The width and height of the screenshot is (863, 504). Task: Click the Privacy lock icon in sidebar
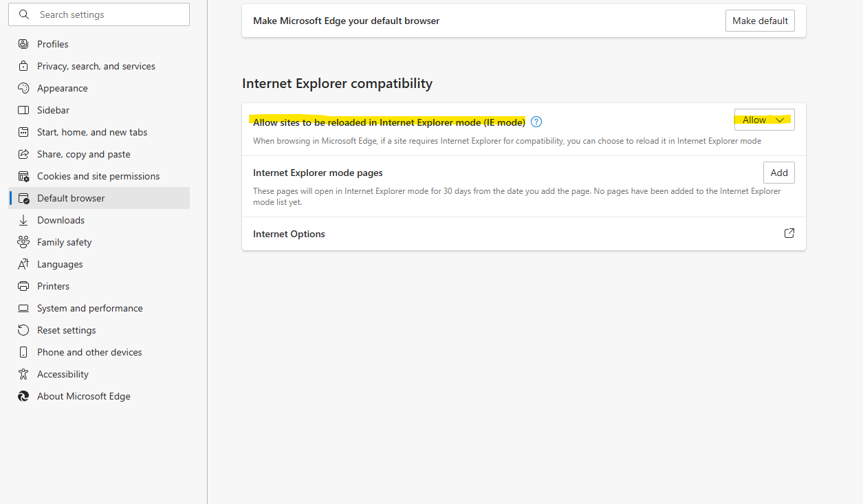click(23, 66)
